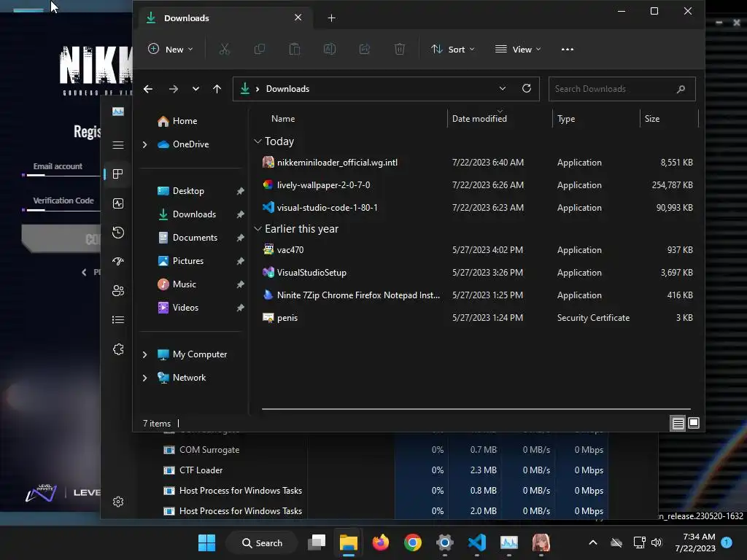Open the Sort options dropdown
Viewport: 747px width, 560px height.
pos(452,49)
